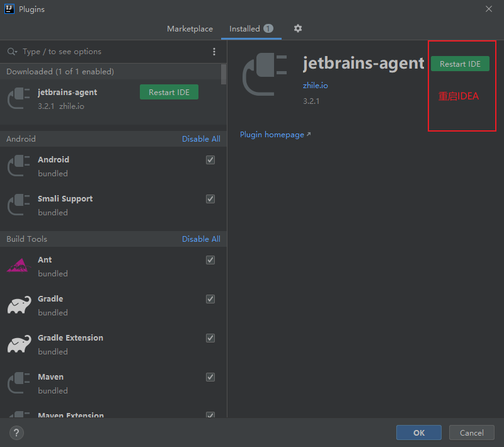Click the Downloaded (1 of 1 enabled) header
The width and height of the screenshot is (504, 447).
[x=60, y=71]
